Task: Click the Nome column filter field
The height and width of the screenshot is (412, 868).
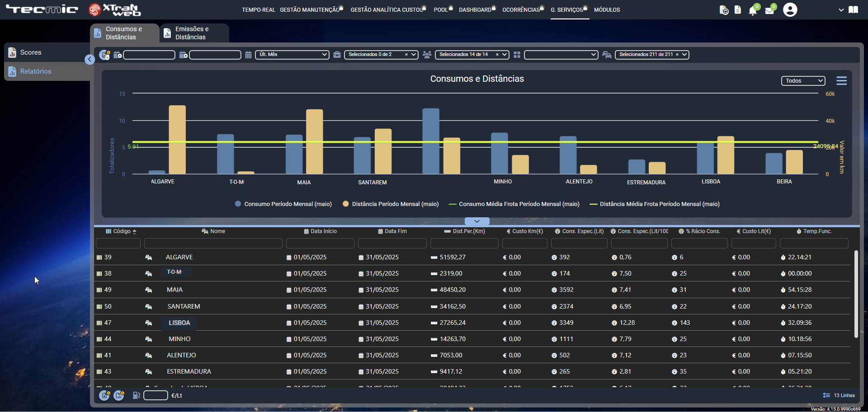Action: [x=213, y=243]
